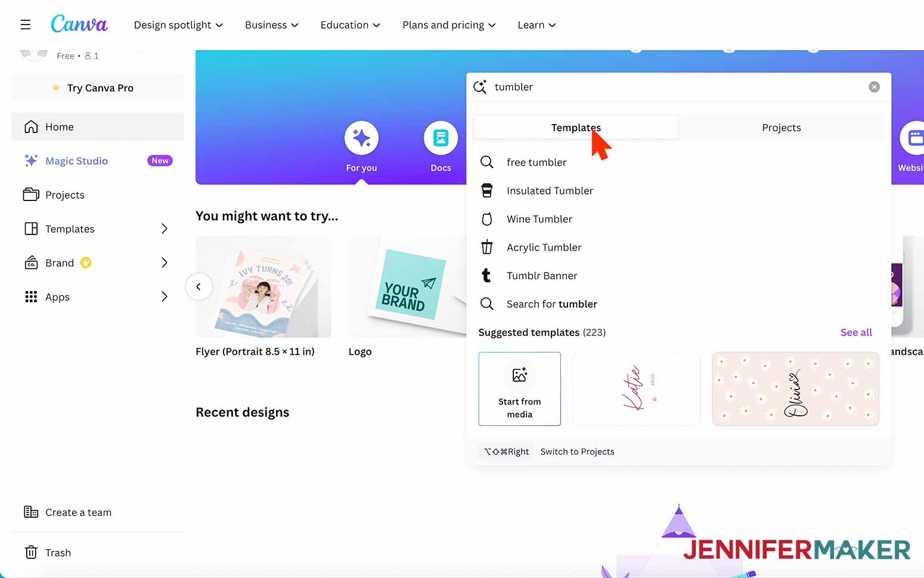This screenshot has height=578, width=924.
Task: Click the Projects folder icon
Action: [31, 194]
